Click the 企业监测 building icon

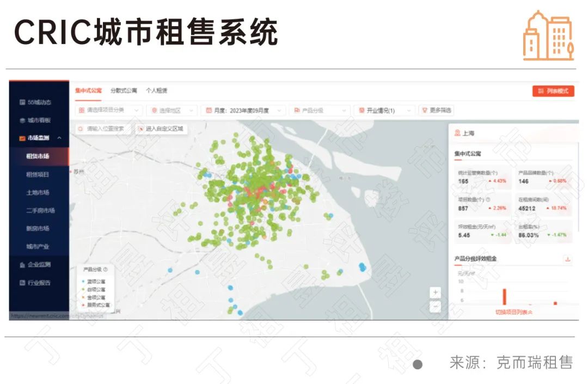coord(22,265)
